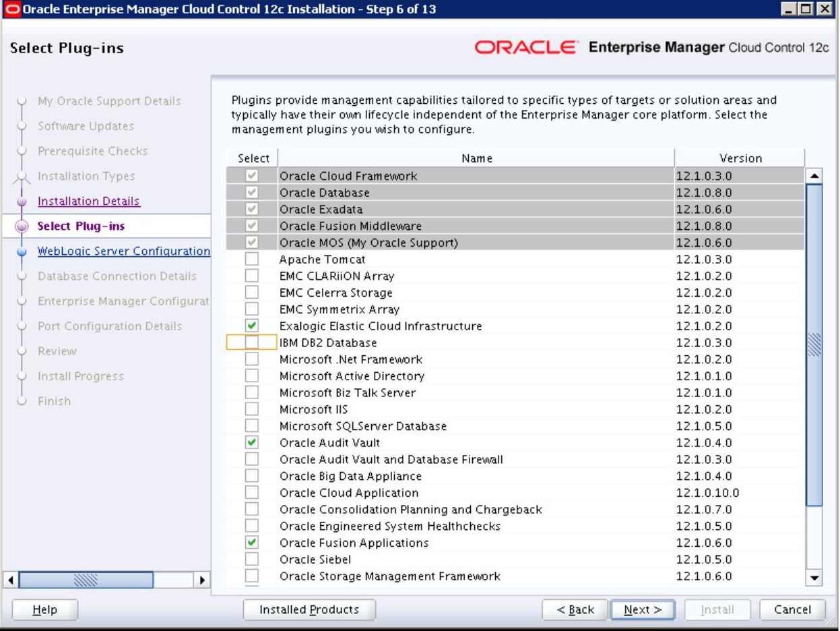Screen dimensions: 840x631
Task: Click the Prerequisite Checks step label
Action: 92,151
